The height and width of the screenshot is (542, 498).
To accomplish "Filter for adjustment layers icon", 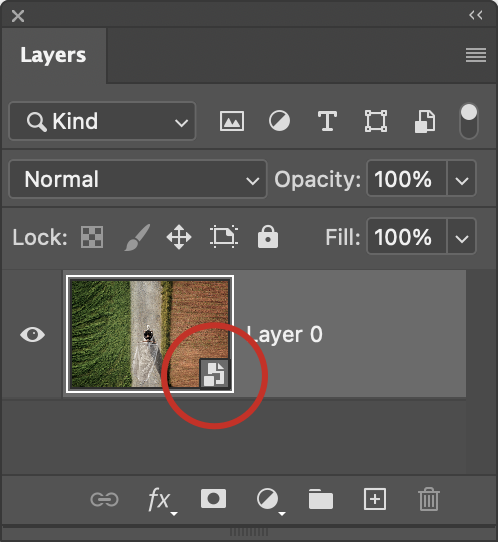I will [x=279, y=121].
